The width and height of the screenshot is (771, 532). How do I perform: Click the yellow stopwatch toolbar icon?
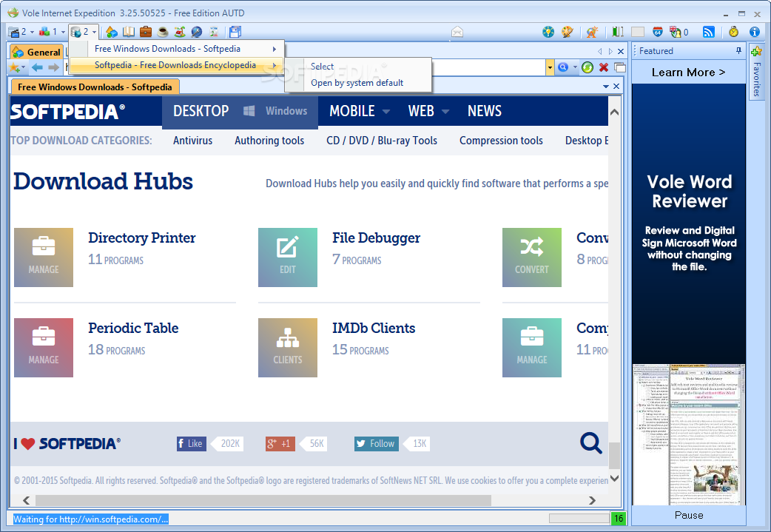tap(733, 32)
